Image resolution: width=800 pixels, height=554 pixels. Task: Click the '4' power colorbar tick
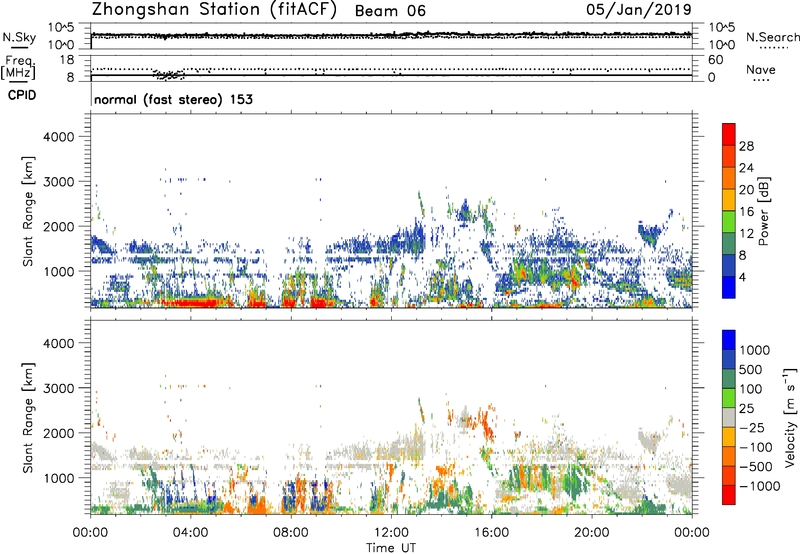[742, 277]
